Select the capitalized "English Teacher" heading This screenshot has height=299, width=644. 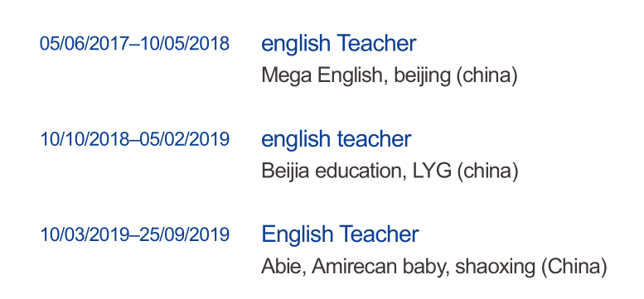(340, 234)
